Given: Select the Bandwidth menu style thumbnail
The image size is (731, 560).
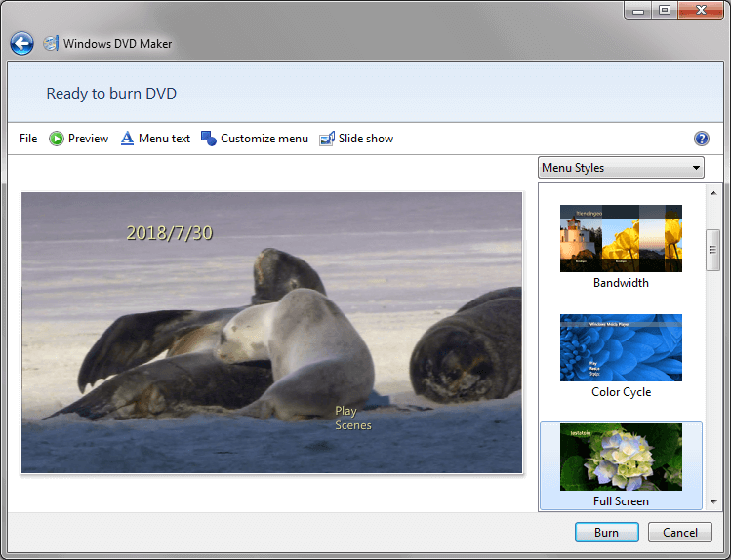Looking at the screenshot, I should click(621, 238).
